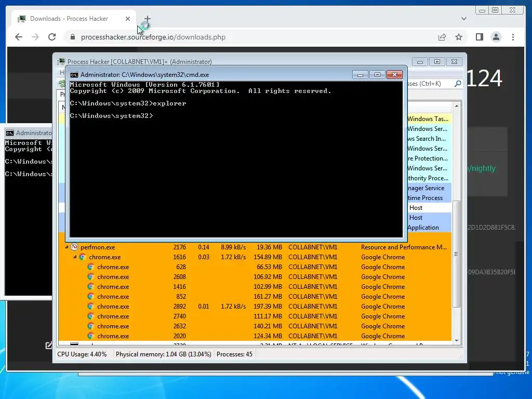Click Chrome icon of PID 852 row
Screen dimensions: 532x399
point(90,296)
